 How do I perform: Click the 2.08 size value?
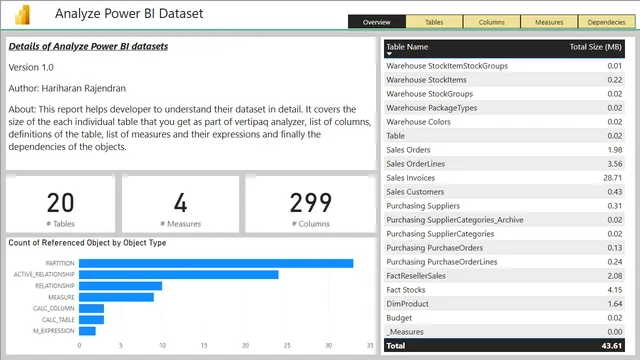615,276
